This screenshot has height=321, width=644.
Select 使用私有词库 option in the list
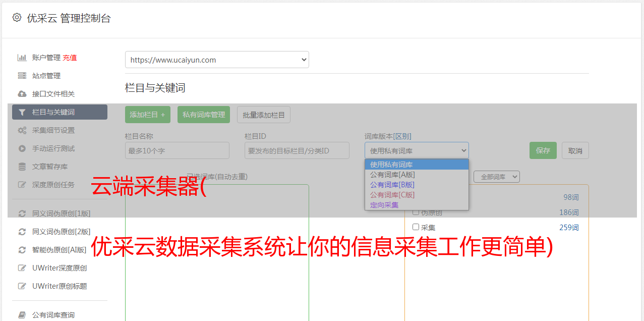tap(417, 165)
